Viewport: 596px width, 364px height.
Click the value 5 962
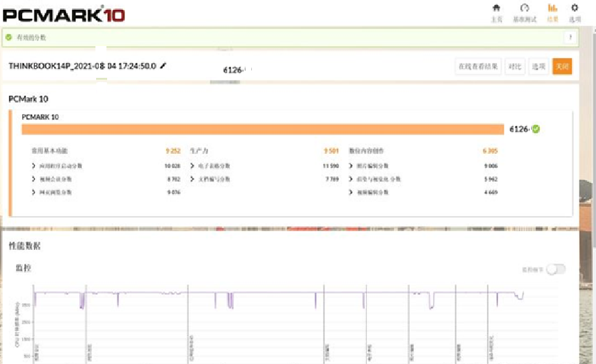(x=491, y=179)
